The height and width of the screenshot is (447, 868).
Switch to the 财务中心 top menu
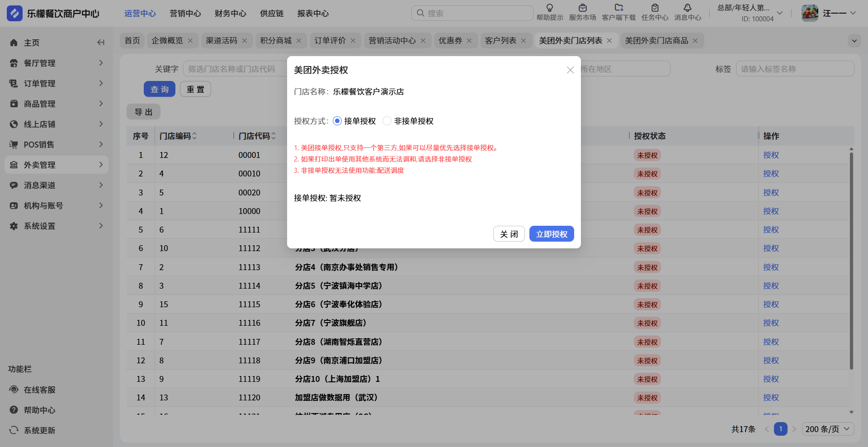coord(230,14)
